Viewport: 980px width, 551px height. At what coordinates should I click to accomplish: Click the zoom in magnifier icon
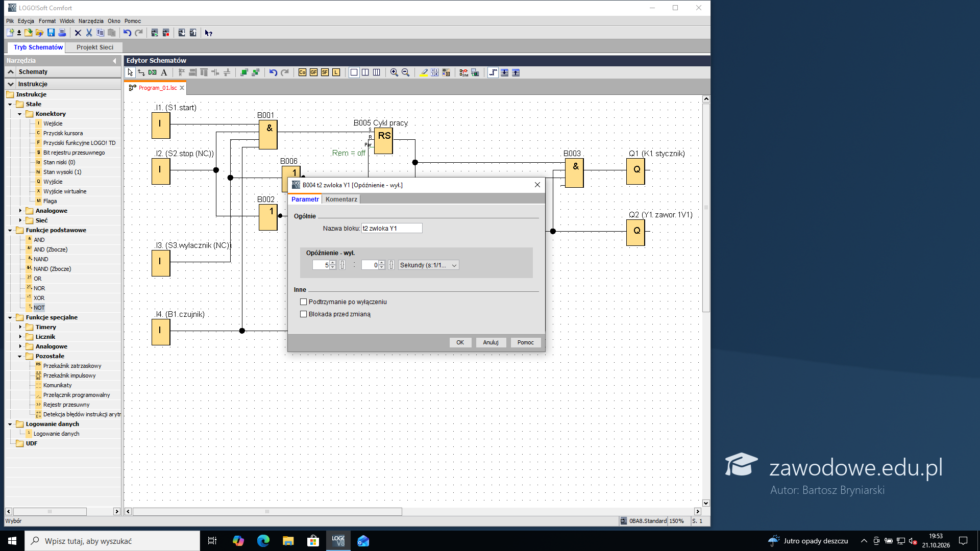pyautogui.click(x=394, y=72)
